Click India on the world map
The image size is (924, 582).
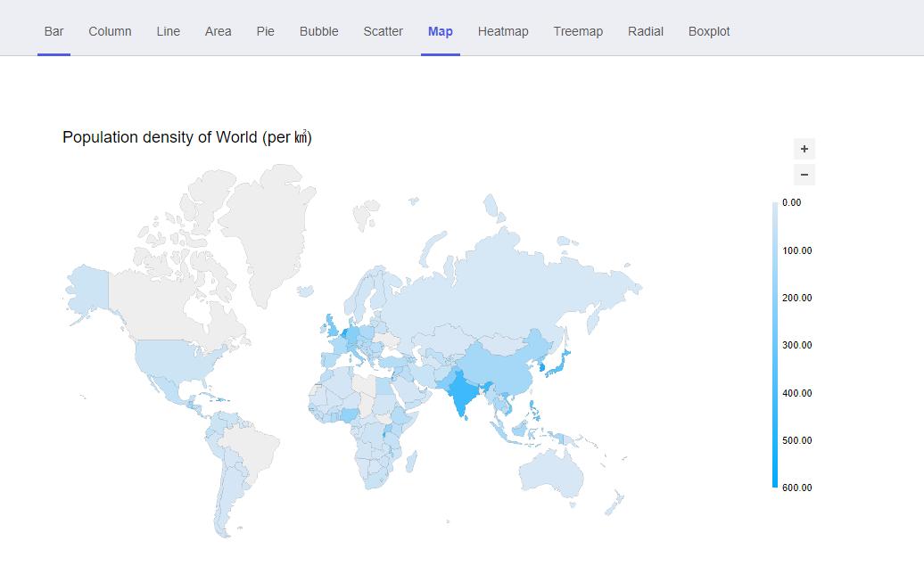(460, 392)
